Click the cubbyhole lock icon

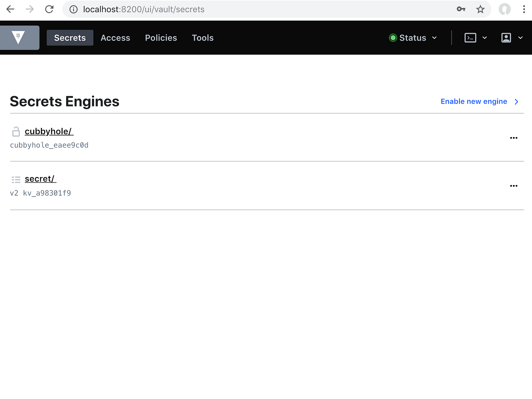pyautogui.click(x=16, y=131)
